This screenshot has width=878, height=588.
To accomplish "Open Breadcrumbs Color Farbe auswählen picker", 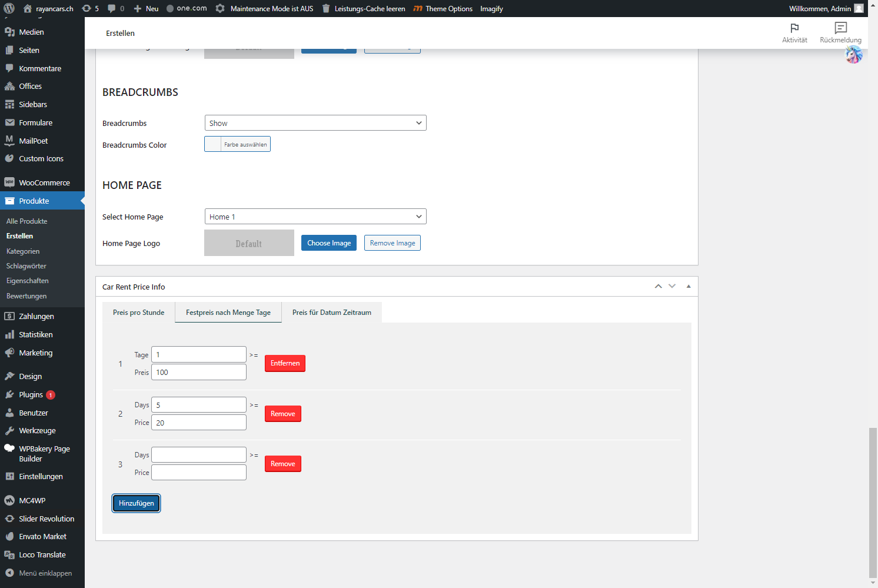I will pyautogui.click(x=237, y=144).
